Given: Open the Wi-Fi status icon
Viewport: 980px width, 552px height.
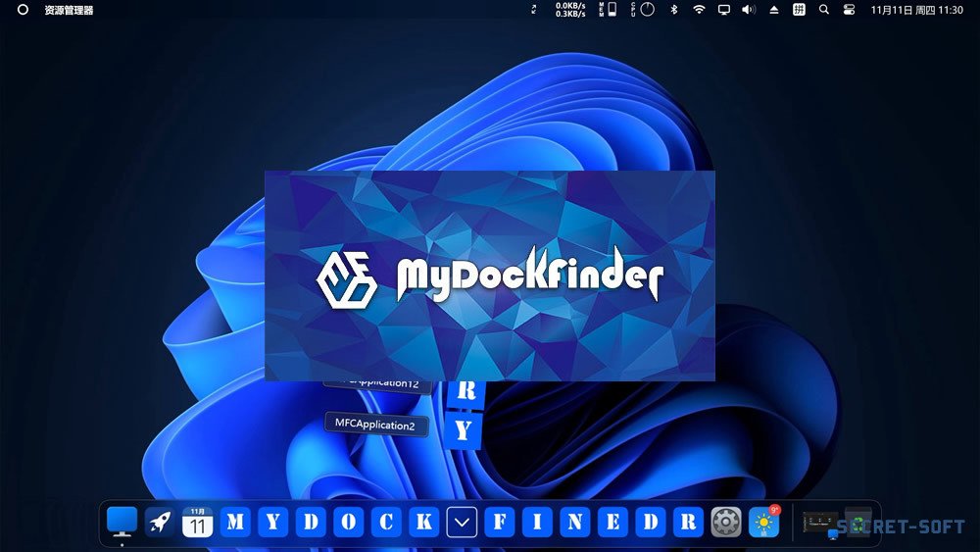Looking at the screenshot, I should pos(699,10).
